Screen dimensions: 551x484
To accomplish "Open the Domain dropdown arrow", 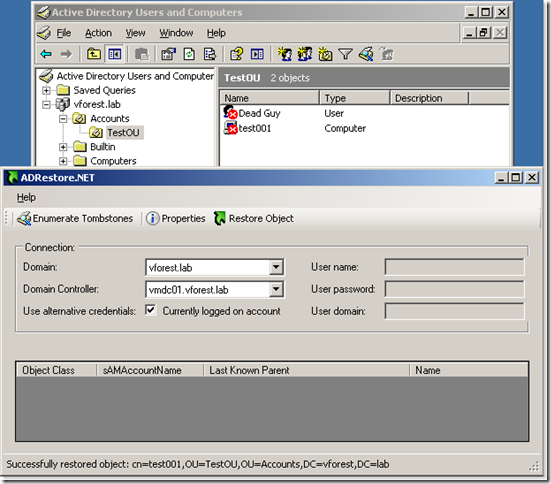I will pyautogui.click(x=276, y=267).
